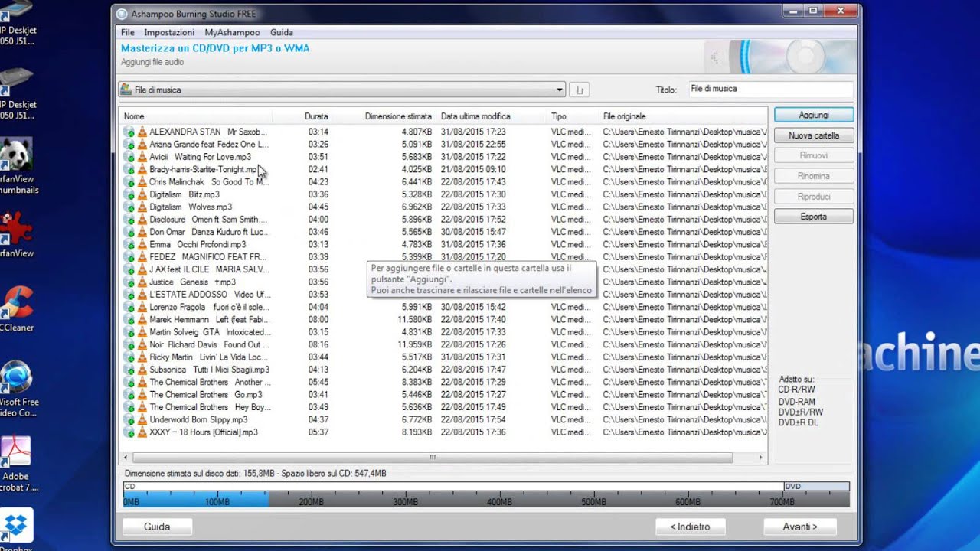The height and width of the screenshot is (551, 980).
Task: Click VLC cone icon beside XXXY 18 Hours file
Action: (x=142, y=432)
